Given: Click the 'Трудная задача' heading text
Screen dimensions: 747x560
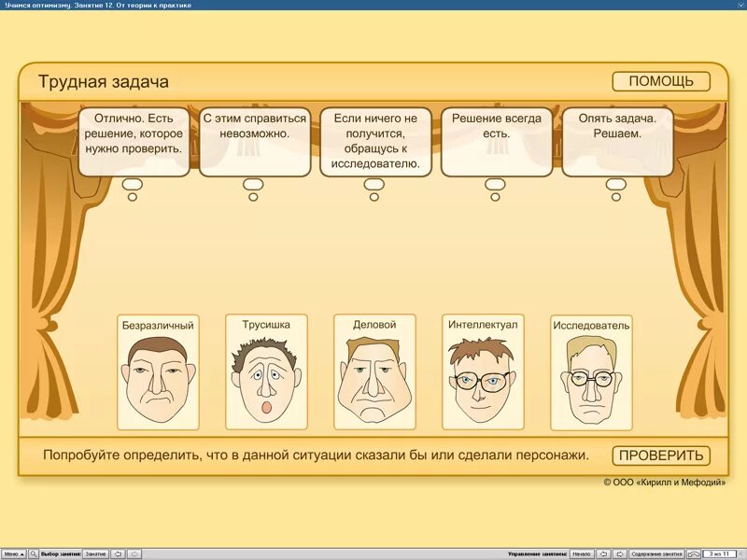Looking at the screenshot, I should (x=104, y=81).
